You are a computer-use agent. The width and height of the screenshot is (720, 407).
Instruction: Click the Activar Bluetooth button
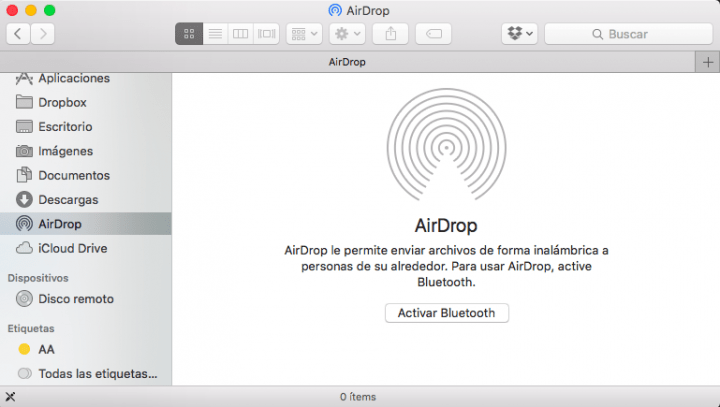(x=447, y=313)
